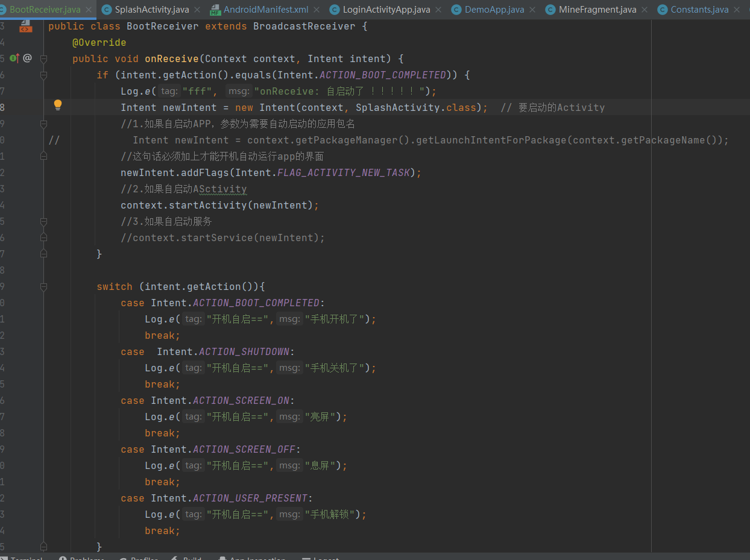Close the SplashActivity.java tab

(198, 10)
